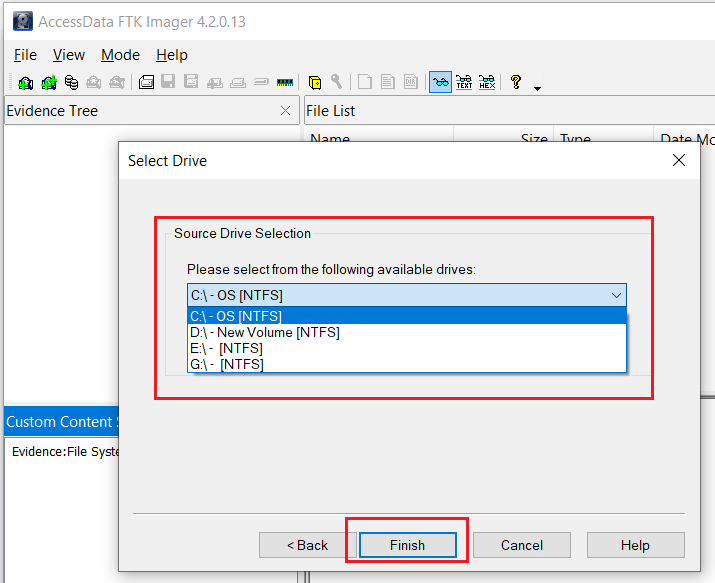Open the Help menu in the menu bar
The width and height of the screenshot is (715, 583).
click(x=172, y=55)
